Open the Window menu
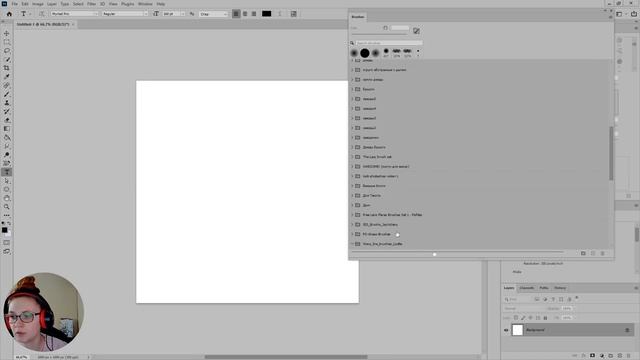 pyautogui.click(x=145, y=4)
